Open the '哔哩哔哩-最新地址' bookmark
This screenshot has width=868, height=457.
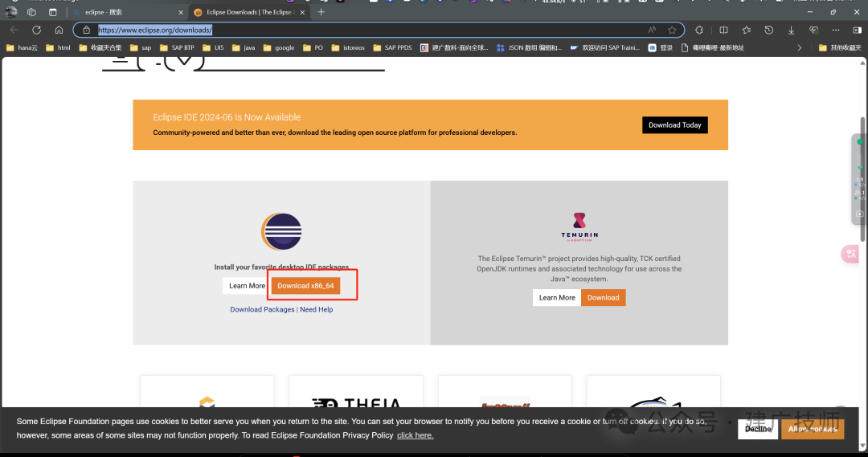(712, 47)
